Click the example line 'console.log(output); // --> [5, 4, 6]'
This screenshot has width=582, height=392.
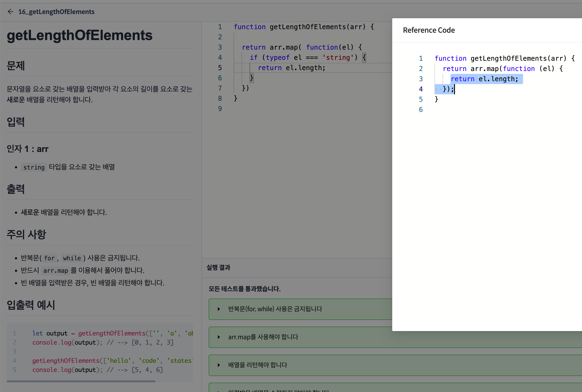[x=97, y=370]
